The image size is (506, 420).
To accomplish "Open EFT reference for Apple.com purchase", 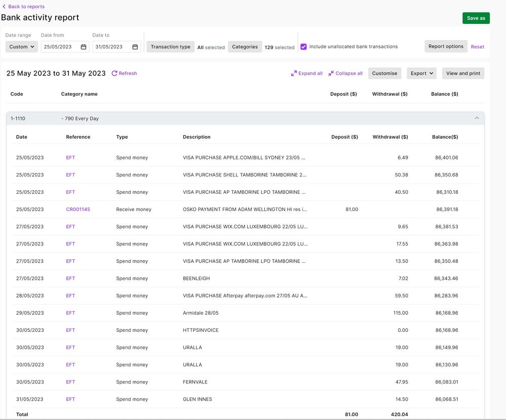I will point(70,158).
